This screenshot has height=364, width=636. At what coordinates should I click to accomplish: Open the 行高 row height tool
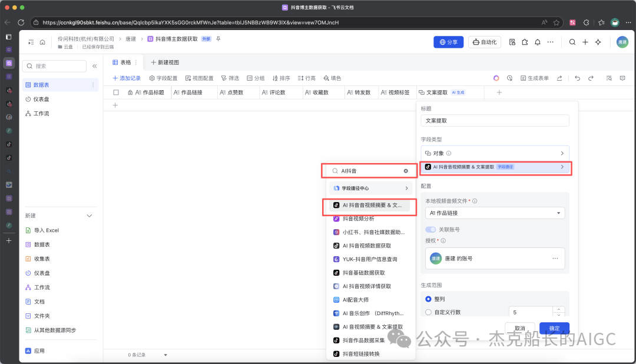tap(306, 78)
